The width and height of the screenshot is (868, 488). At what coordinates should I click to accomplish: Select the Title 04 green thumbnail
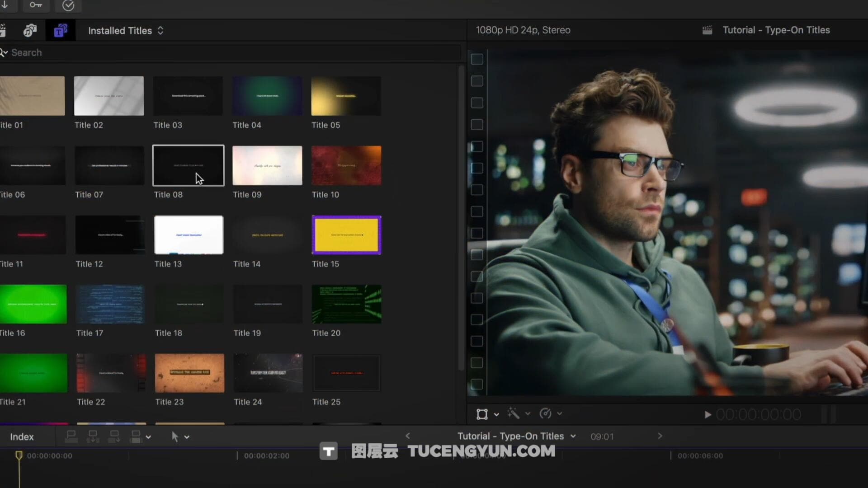coord(267,96)
